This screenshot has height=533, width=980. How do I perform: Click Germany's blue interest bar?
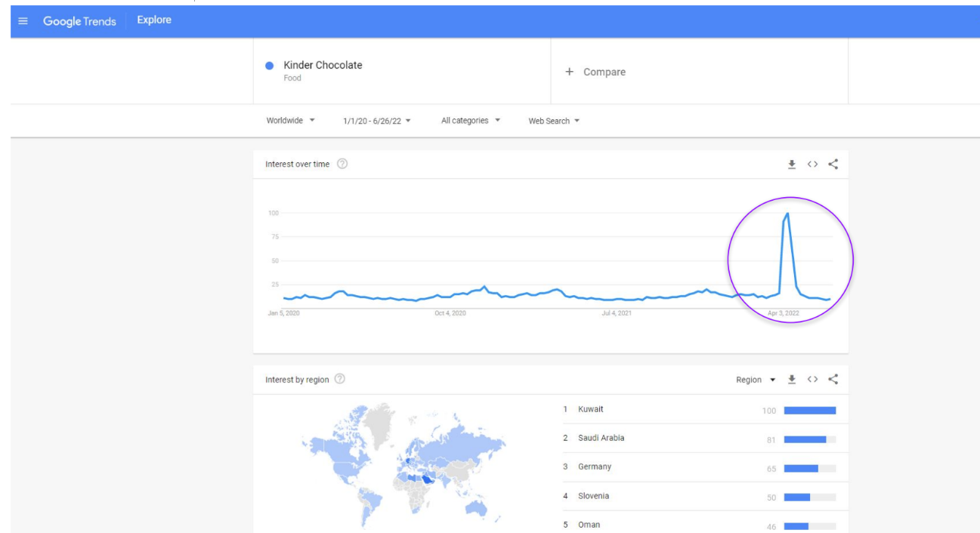801,468
